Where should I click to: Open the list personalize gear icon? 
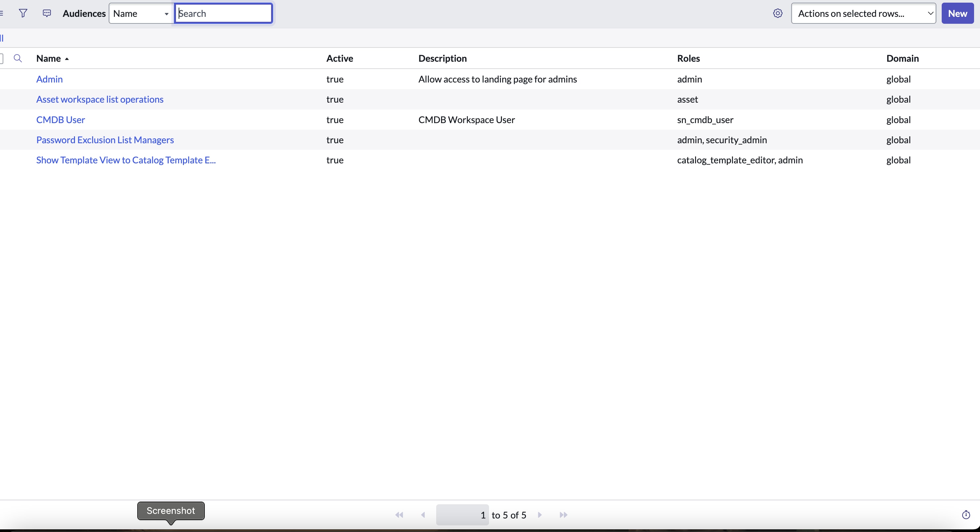(x=778, y=13)
